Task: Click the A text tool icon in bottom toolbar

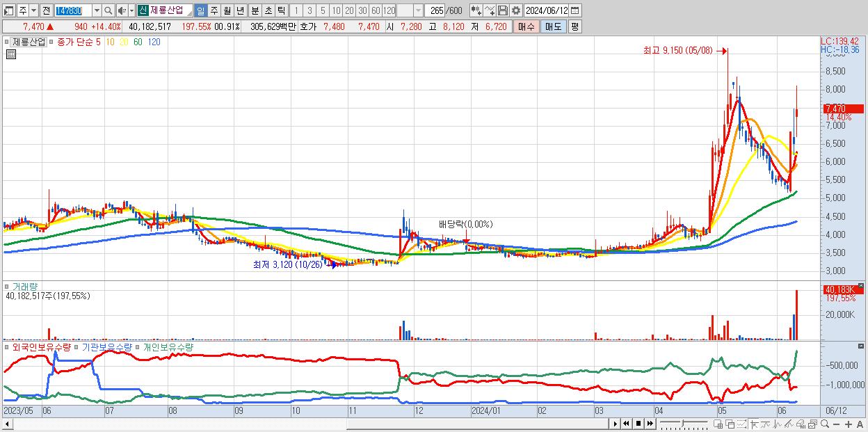Action: click(x=860, y=424)
